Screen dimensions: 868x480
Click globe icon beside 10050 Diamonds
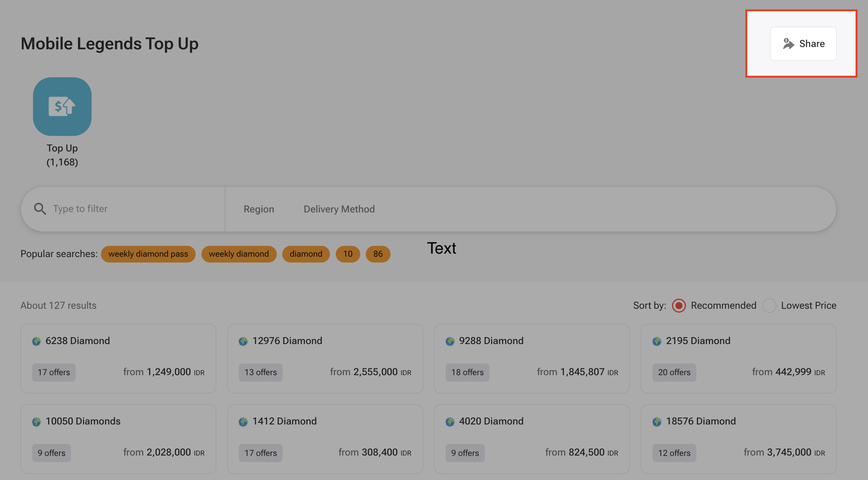pyautogui.click(x=36, y=422)
